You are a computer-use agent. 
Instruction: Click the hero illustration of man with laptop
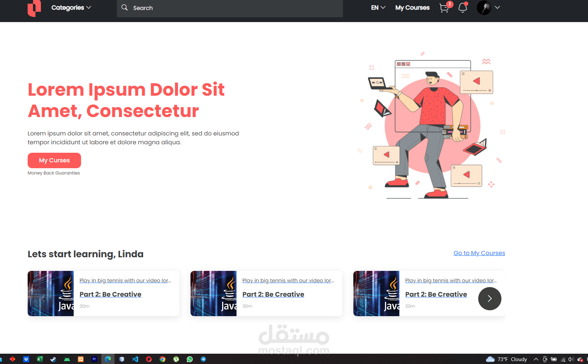point(432,125)
